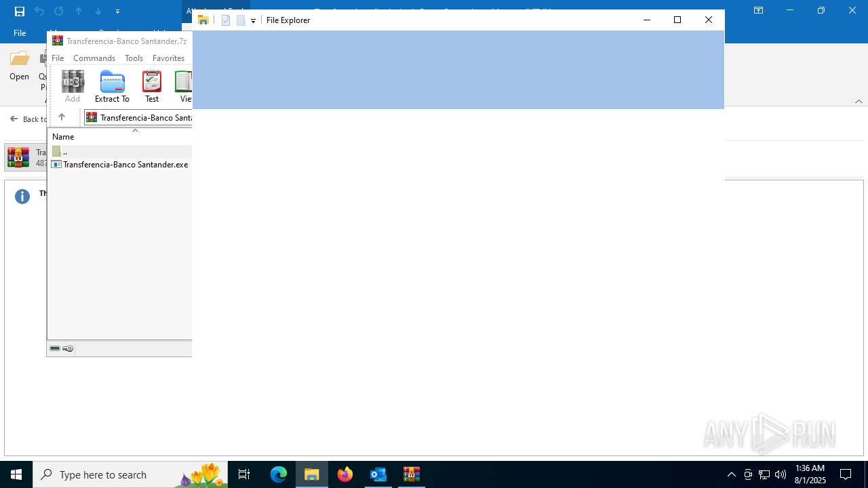Screen dimensions: 868x488
Task: Switch to Outlook on the taskbar
Action: pyautogui.click(x=378, y=474)
